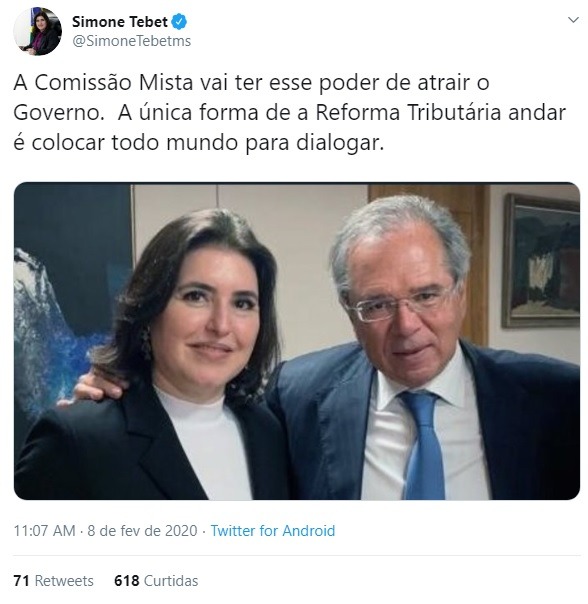This screenshot has height=604, width=588.
Task: Open the tweet options chevron menu
Action: (x=573, y=20)
